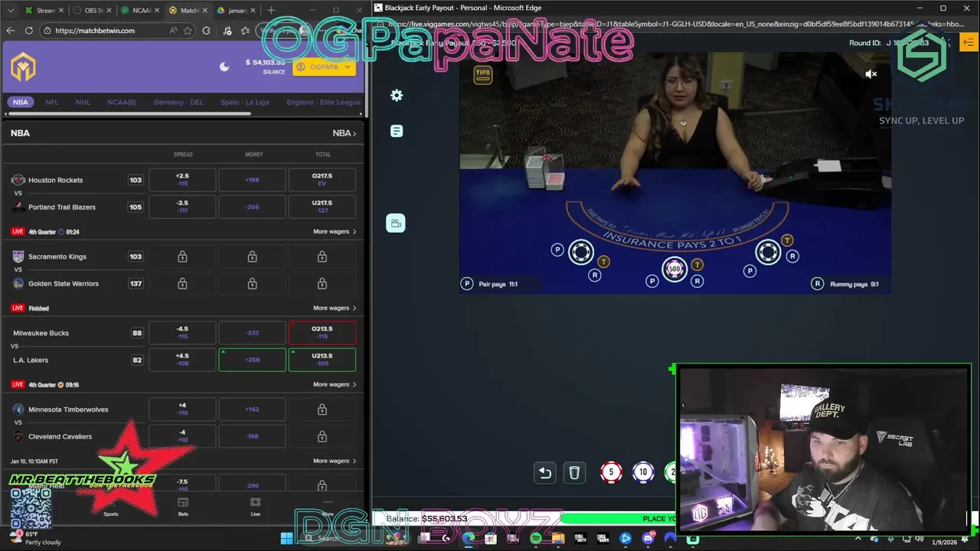This screenshot has height=551, width=980.
Task: Click the Windows Start button
Action: 286,539
